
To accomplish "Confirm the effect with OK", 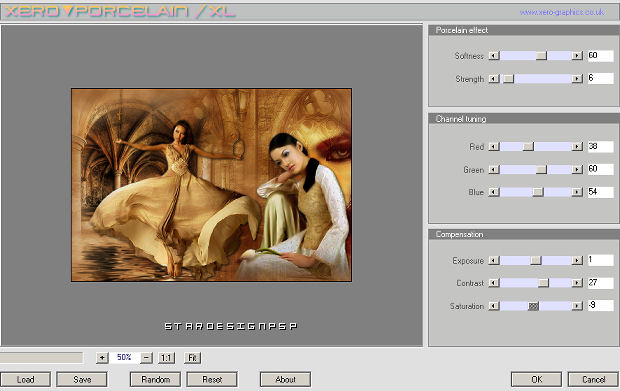I will (x=537, y=380).
